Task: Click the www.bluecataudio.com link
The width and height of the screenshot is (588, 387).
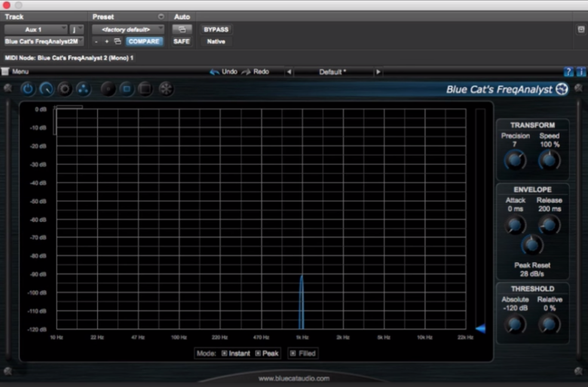Action: click(294, 379)
